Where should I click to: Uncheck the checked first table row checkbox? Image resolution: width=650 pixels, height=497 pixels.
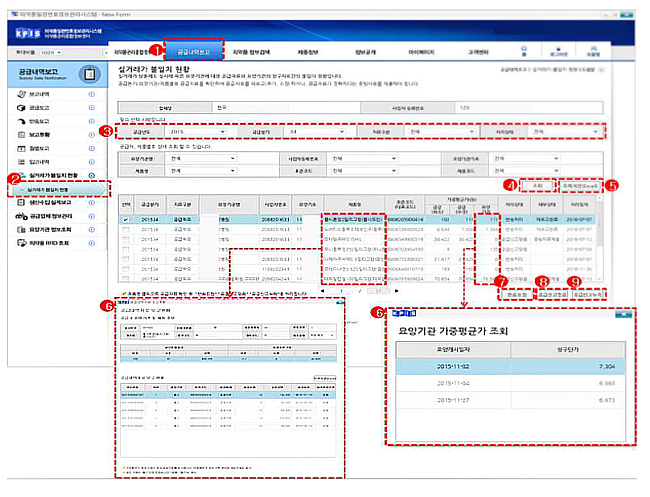(126, 220)
